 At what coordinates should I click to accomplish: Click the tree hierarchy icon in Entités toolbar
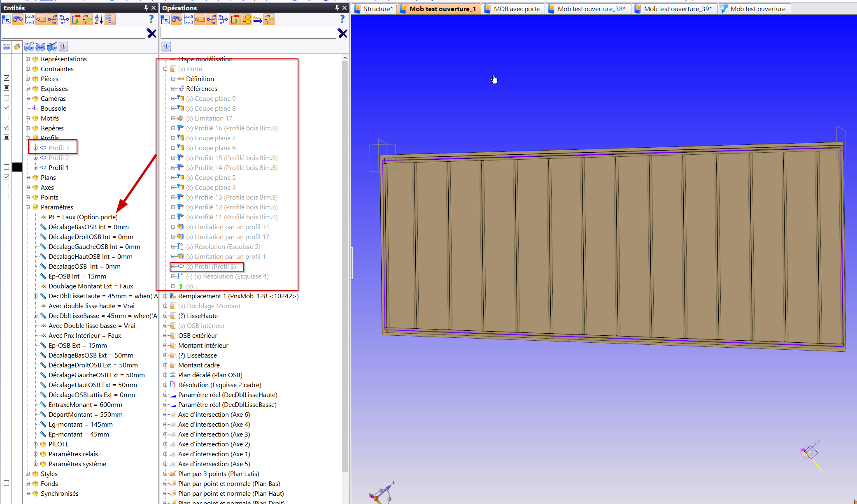[x=53, y=19]
